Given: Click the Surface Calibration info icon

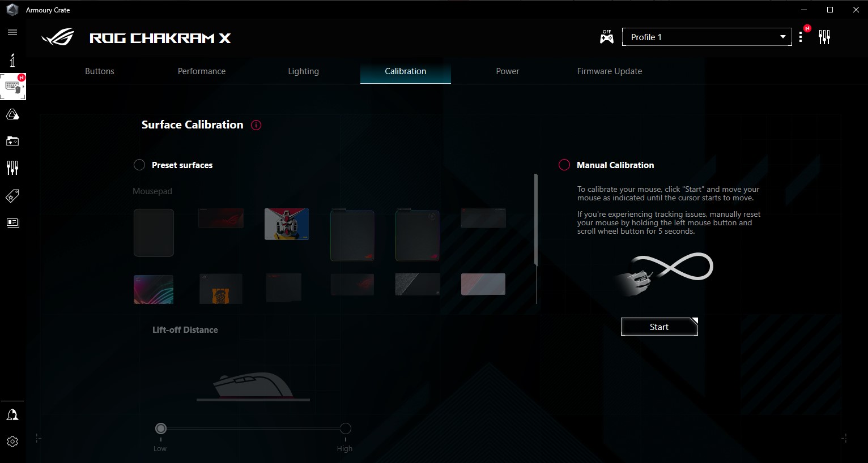Looking at the screenshot, I should click(256, 125).
